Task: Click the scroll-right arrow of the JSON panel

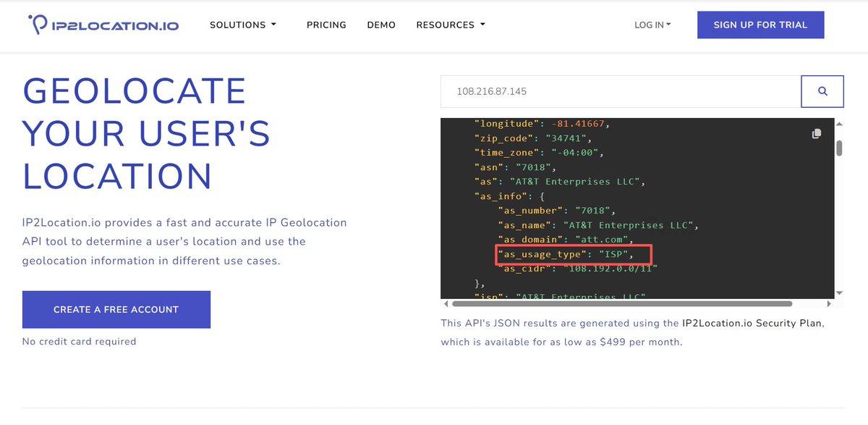Action: pos(829,304)
